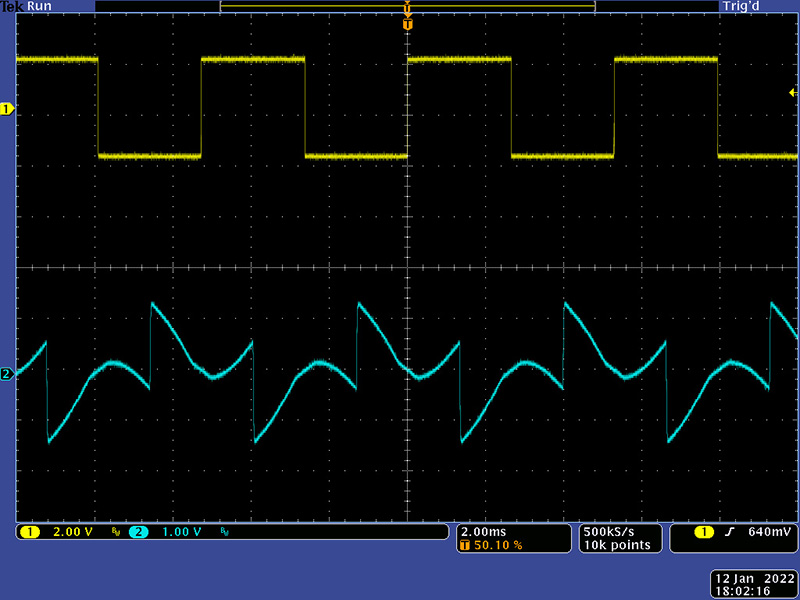
Task: Click the 10k points record length readout
Action: (x=616, y=545)
